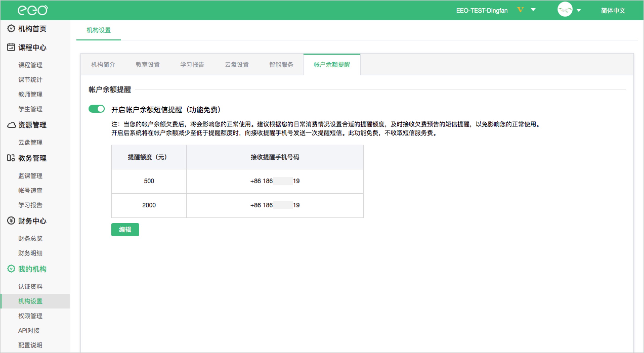Click the 帐户余额提醒 section heading

pos(110,90)
